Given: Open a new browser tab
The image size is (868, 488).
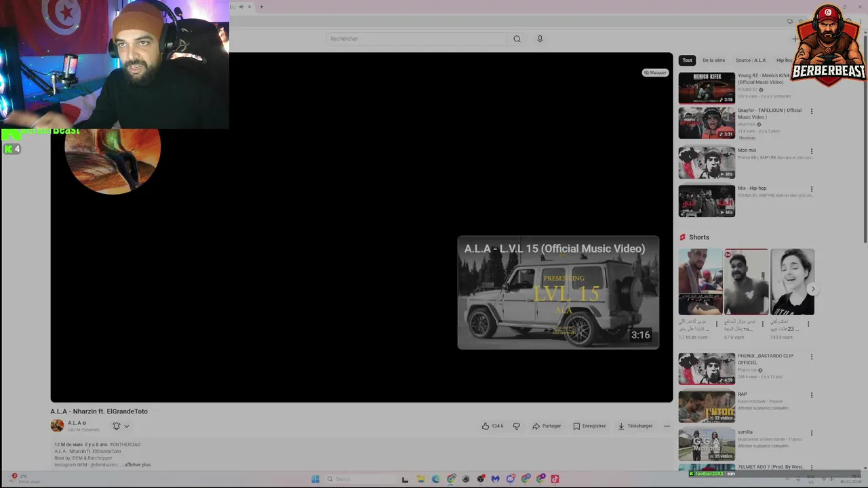Looking at the screenshot, I should [261, 7].
